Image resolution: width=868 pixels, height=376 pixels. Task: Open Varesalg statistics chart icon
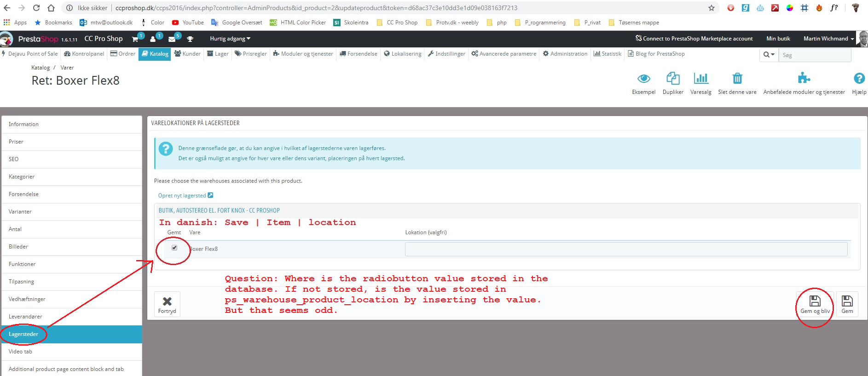(701, 78)
